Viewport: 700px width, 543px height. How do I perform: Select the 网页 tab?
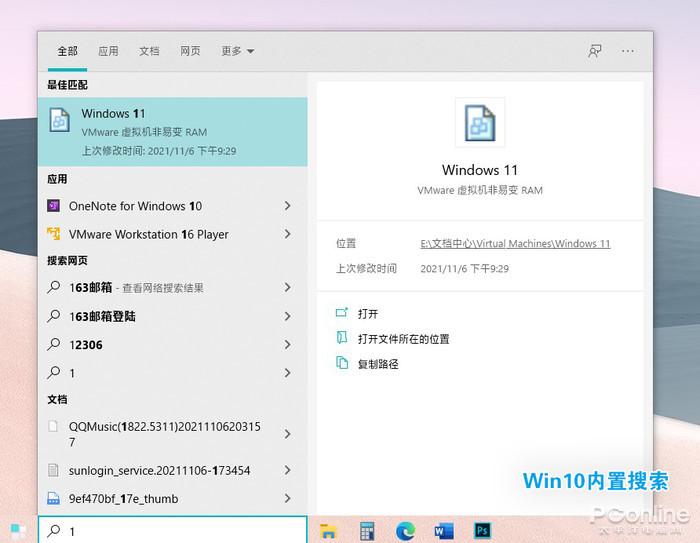coord(190,51)
